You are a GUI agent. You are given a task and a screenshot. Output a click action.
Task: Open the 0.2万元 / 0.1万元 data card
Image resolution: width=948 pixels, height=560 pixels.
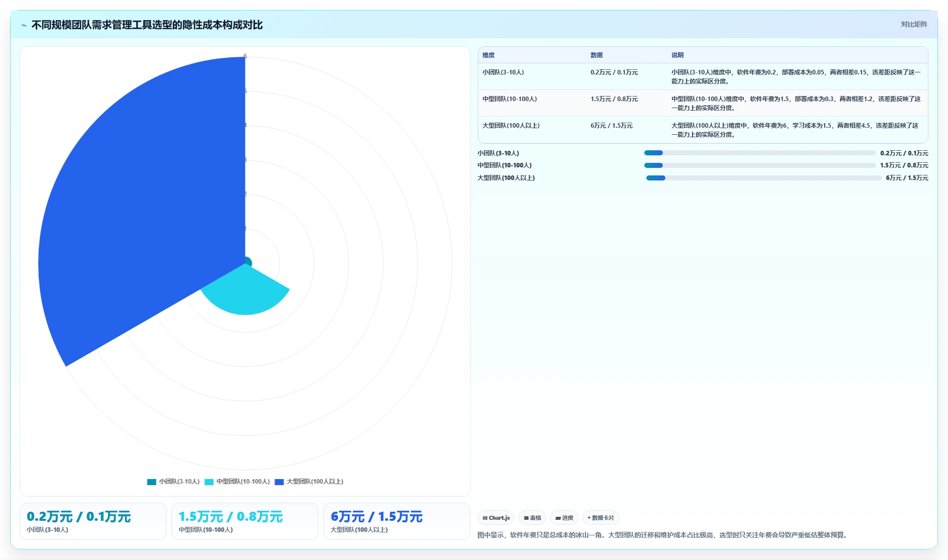coord(93,521)
